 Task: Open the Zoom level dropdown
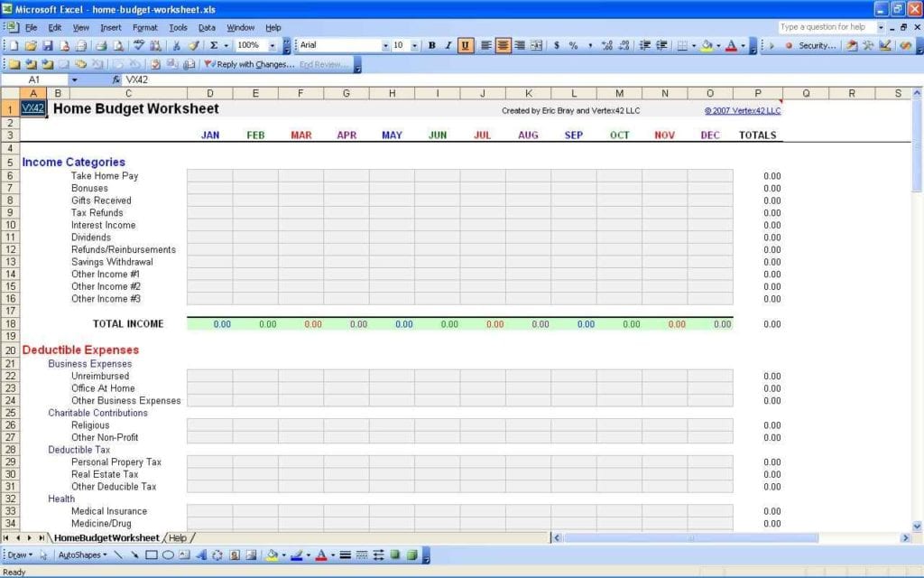tap(273, 44)
